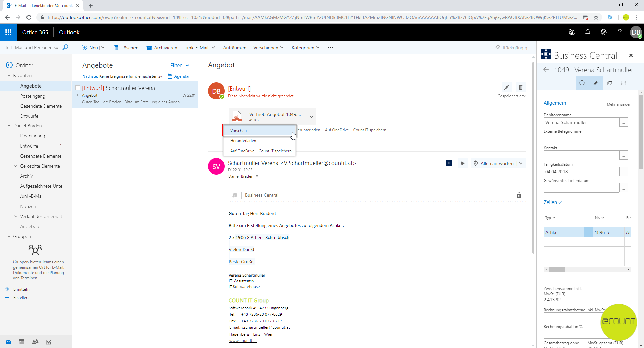Click Aufräumen in the toolbar
Viewport: 644px width, 348px height.
click(235, 48)
